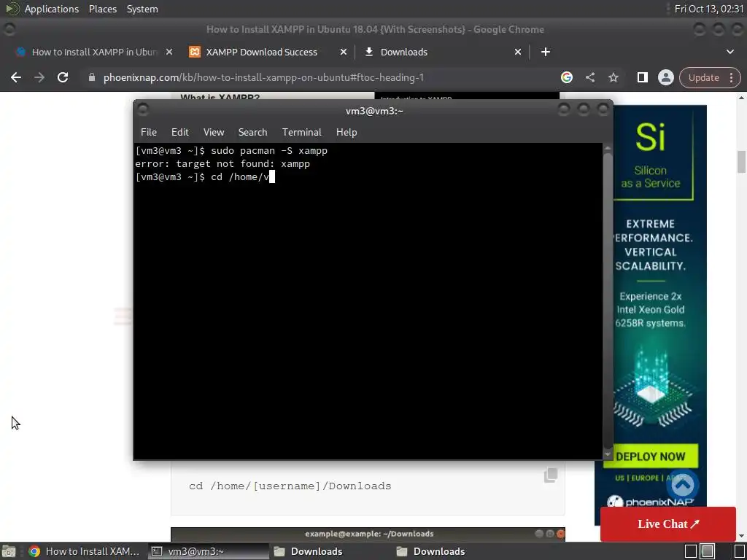
Task: Open a new Chrome tab
Action: click(546, 52)
